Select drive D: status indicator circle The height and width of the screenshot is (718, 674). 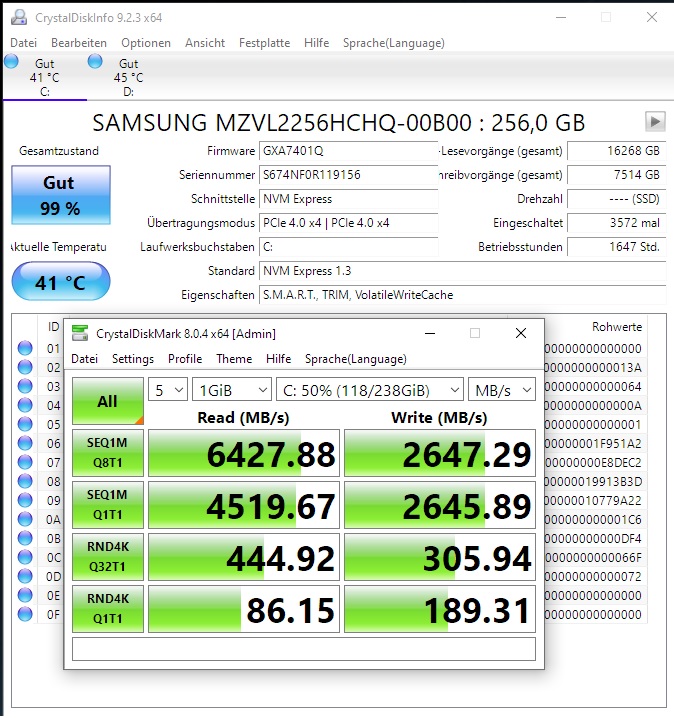pos(95,61)
